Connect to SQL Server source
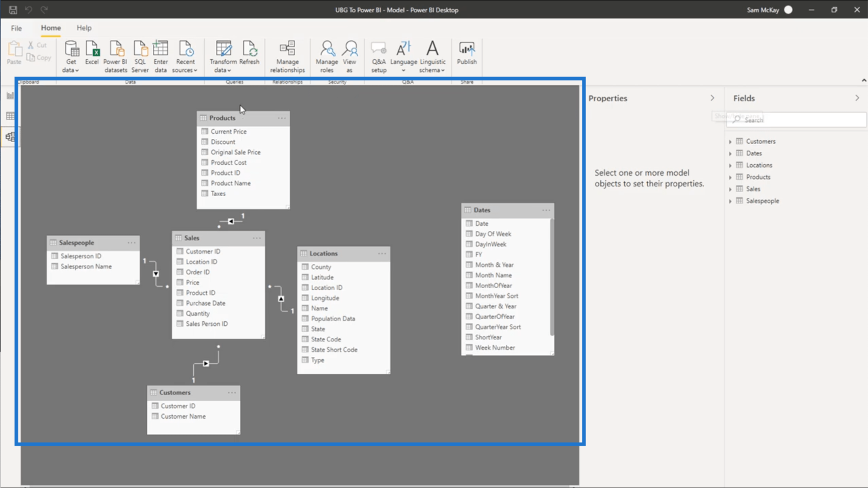This screenshot has height=488, width=868. point(140,56)
